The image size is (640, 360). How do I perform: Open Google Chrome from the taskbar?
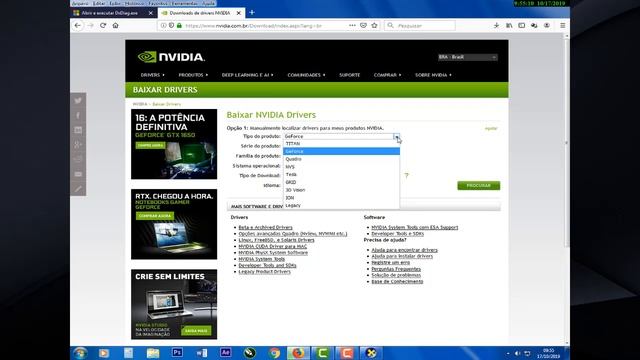274,353
